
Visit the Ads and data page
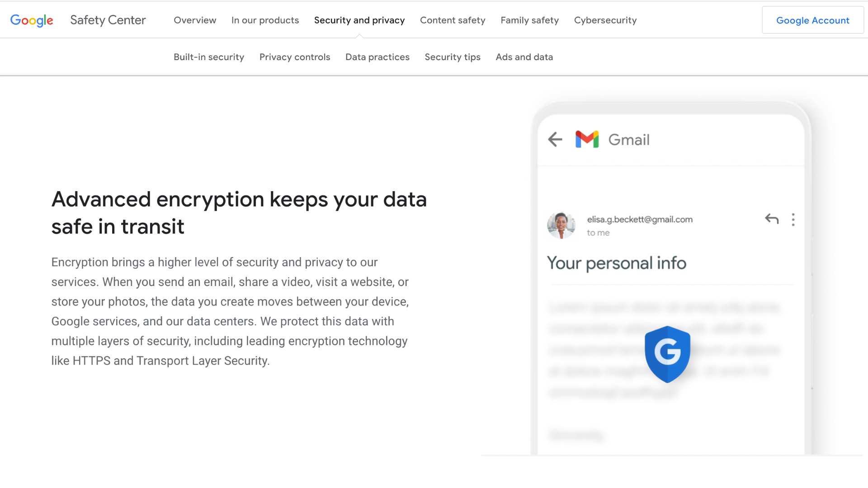click(x=524, y=57)
